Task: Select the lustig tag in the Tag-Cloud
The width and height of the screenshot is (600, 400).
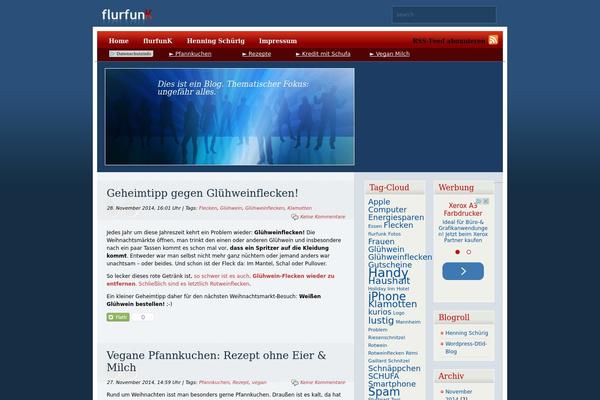Action: 381,320
